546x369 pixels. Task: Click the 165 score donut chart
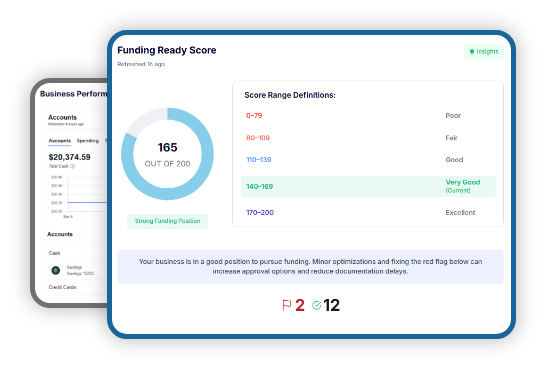pos(167,154)
